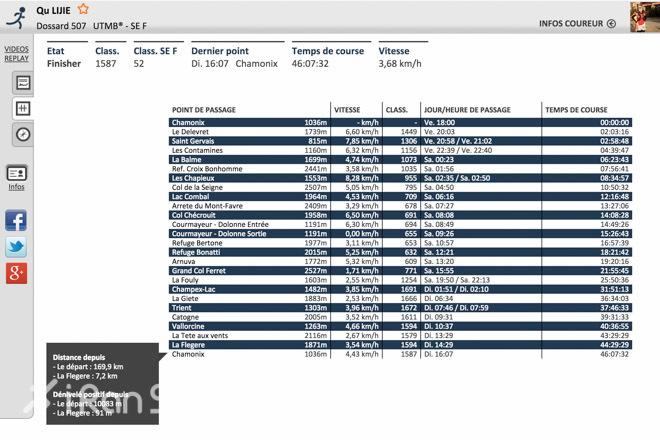Toggle the favorite star next to Qu LIJIE
The width and height of the screenshot is (660, 440).
83,9
